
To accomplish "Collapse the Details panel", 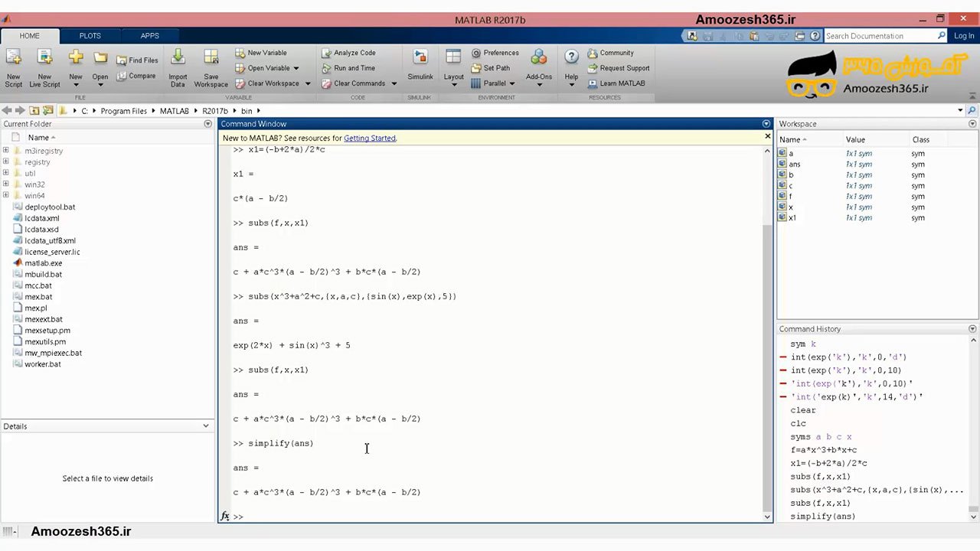I will 206,426.
